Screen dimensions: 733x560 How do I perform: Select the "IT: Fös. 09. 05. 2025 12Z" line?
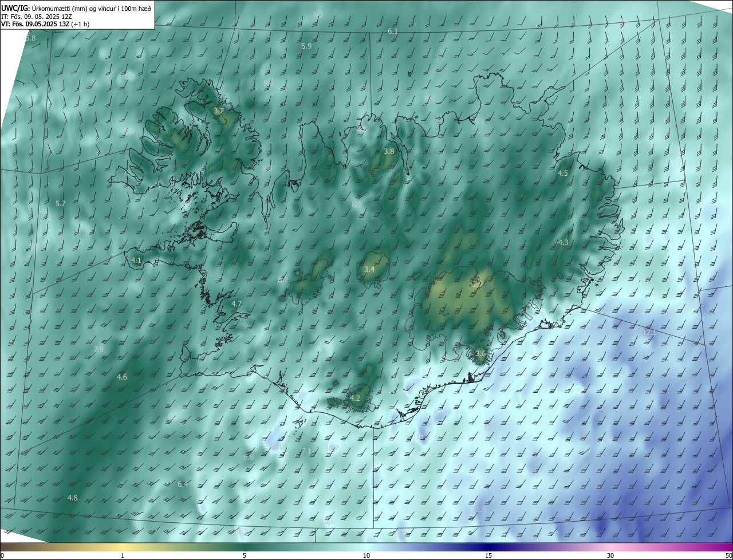click(36, 16)
